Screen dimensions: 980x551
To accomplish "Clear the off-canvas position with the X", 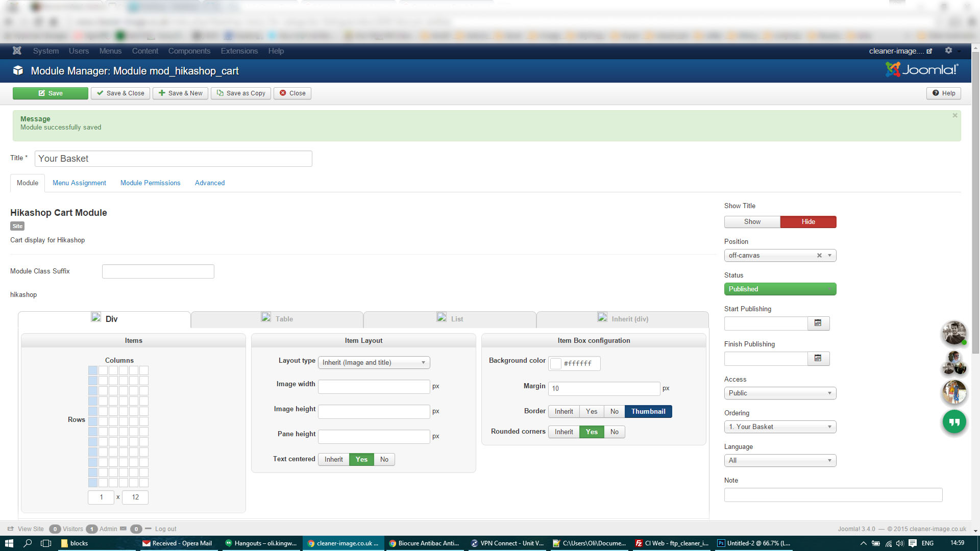I will pos(819,256).
